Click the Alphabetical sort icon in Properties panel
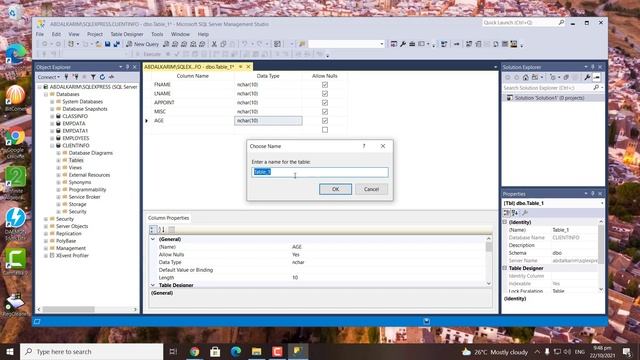This screenshot has width=640, height=360. point(515,213)
